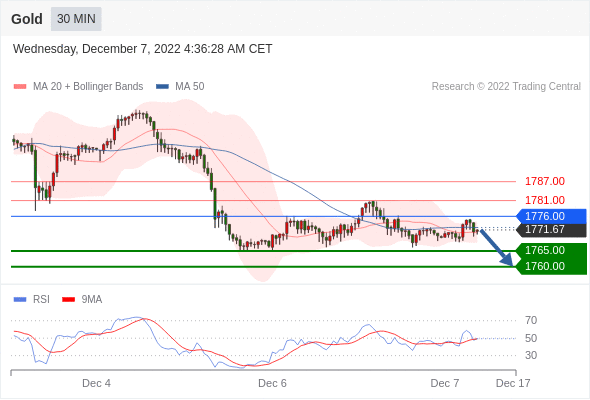Screen dimensions: 590x400
Task: Click the 'Dec 4' date axis label
Action: point(96,383)
